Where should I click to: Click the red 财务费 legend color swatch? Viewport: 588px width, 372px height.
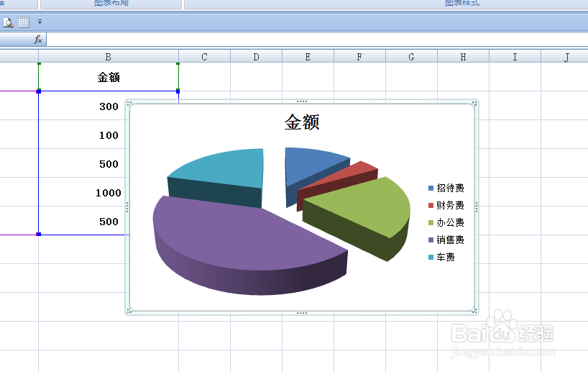pos(431,205)
